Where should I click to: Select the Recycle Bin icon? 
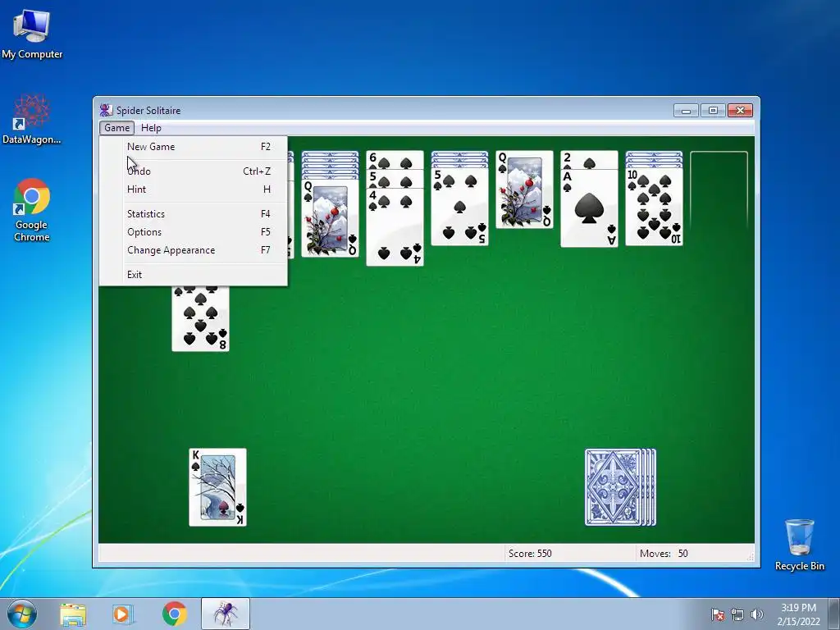coord(799,545)
